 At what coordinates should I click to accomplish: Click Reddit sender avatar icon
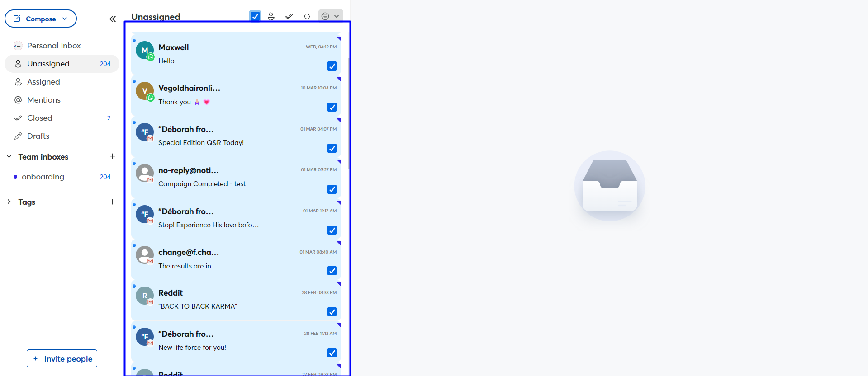click(145, 296)
